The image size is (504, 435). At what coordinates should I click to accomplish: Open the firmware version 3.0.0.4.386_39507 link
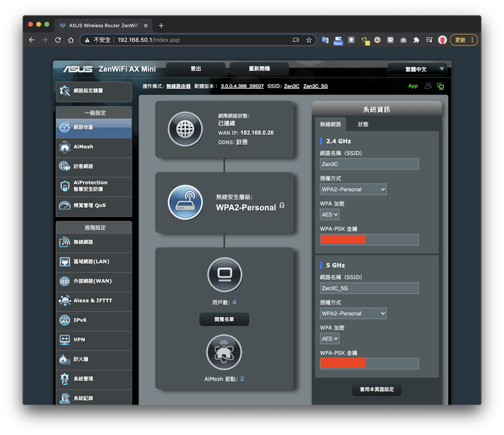(242, 86)
